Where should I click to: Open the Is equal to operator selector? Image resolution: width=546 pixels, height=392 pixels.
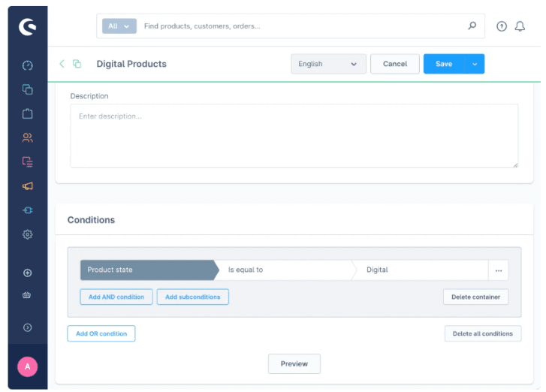point(285,270)
